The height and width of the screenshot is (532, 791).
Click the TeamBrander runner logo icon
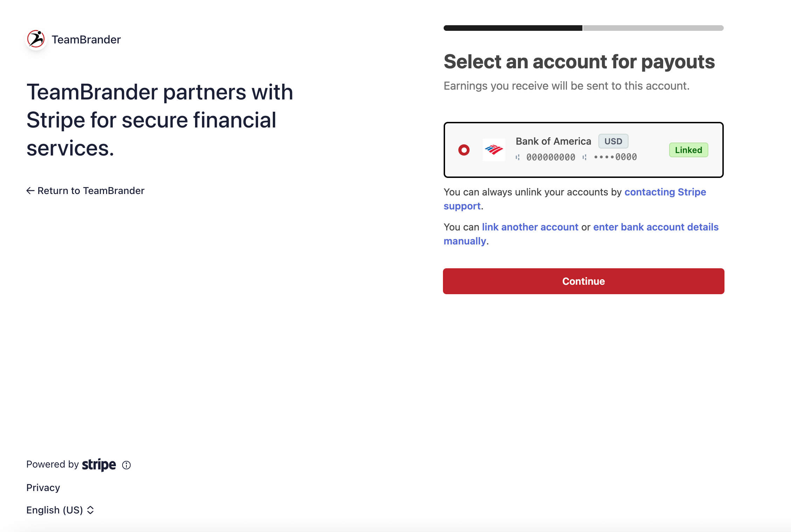[36, 39]
